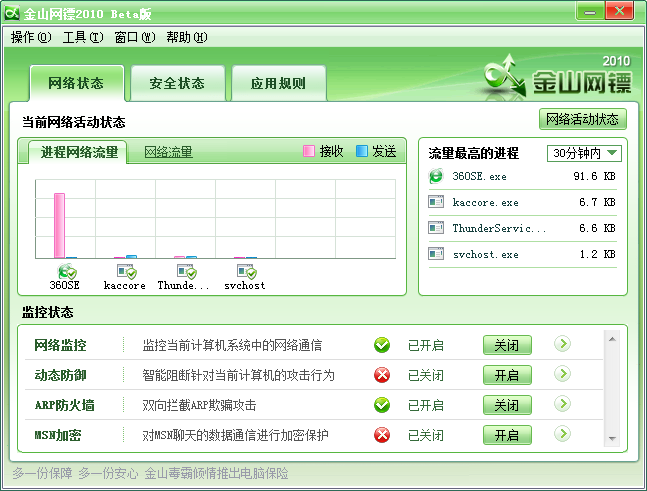Select the 进程网络流量 chart tab
The height and width of the screenshot is (491, 647).
78,152
